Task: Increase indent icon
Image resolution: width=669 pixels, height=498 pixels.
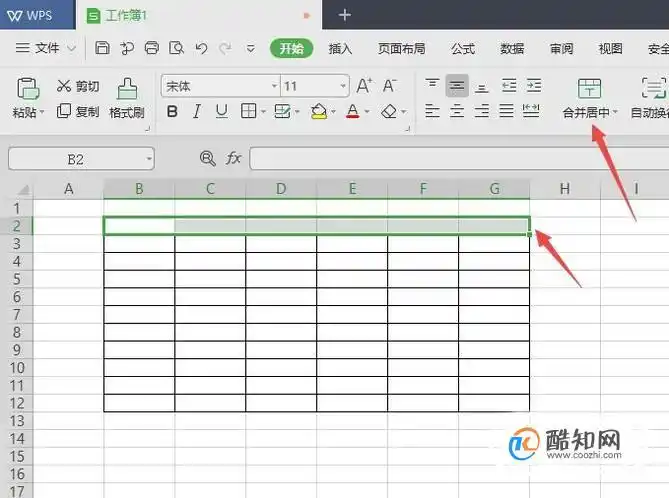Action: pos(534,86)
